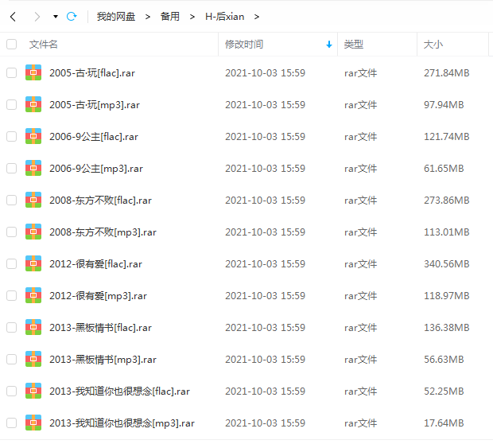Open the 备用 breadcrumb folder

[170, 17]
